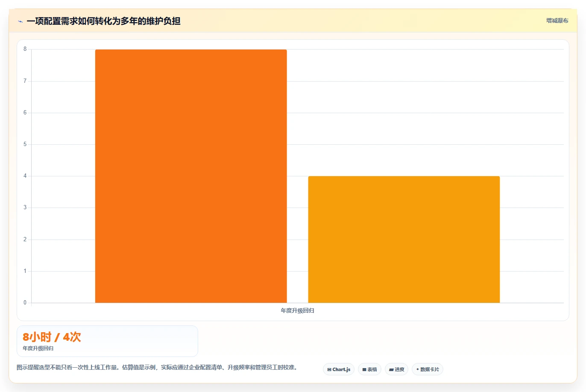This screenshot has height=392, width=586.
Task: Click the Chart.js tag chip
Action: coord(339,369)
